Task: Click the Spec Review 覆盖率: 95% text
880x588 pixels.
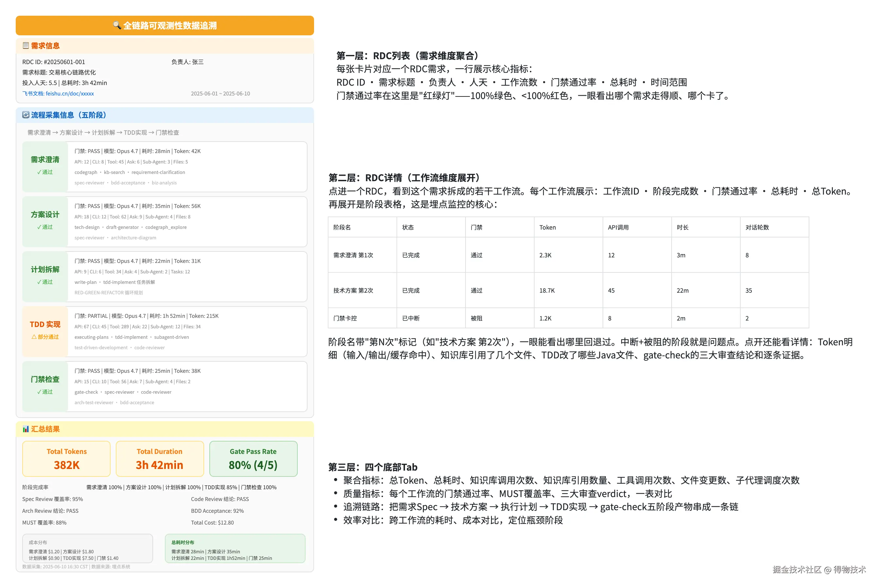Action: [53, 499]
